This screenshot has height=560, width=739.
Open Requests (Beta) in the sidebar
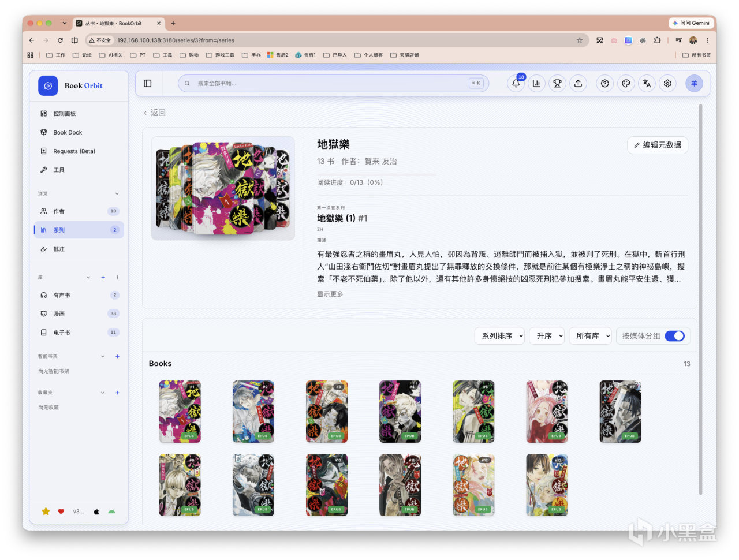point(79,151)
